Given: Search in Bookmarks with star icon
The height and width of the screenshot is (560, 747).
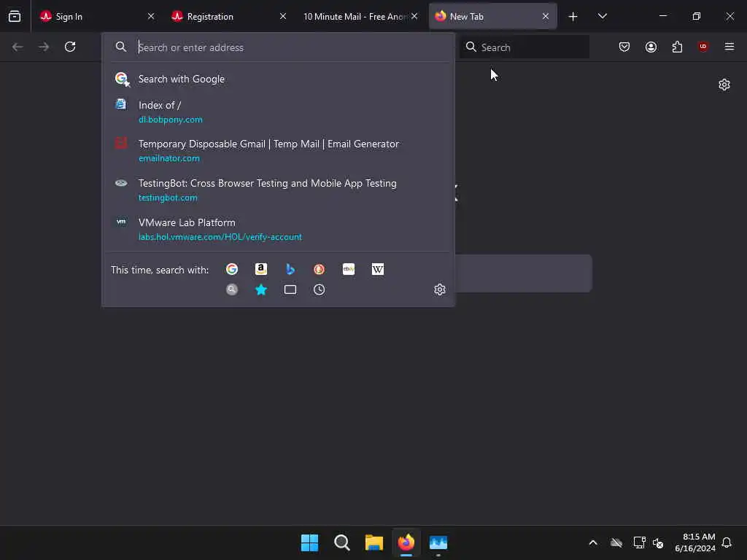Looking at the screenshot, I should 261,289.
